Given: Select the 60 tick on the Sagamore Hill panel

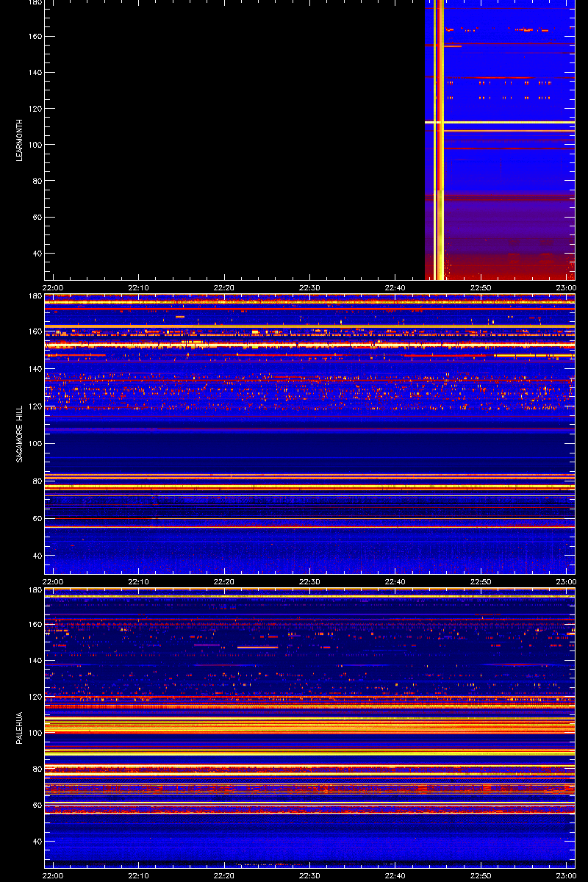Looking at the screenshot, I should 36,519.
